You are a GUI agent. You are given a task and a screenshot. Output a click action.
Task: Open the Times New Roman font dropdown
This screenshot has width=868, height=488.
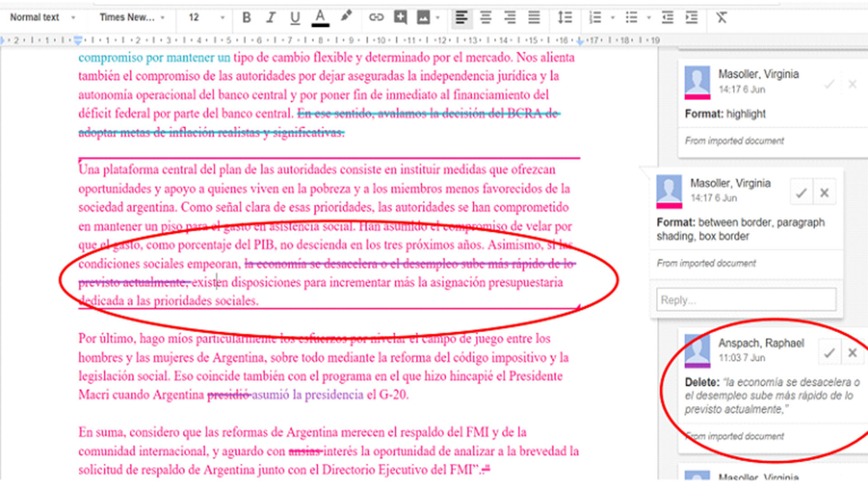point(132,18)
